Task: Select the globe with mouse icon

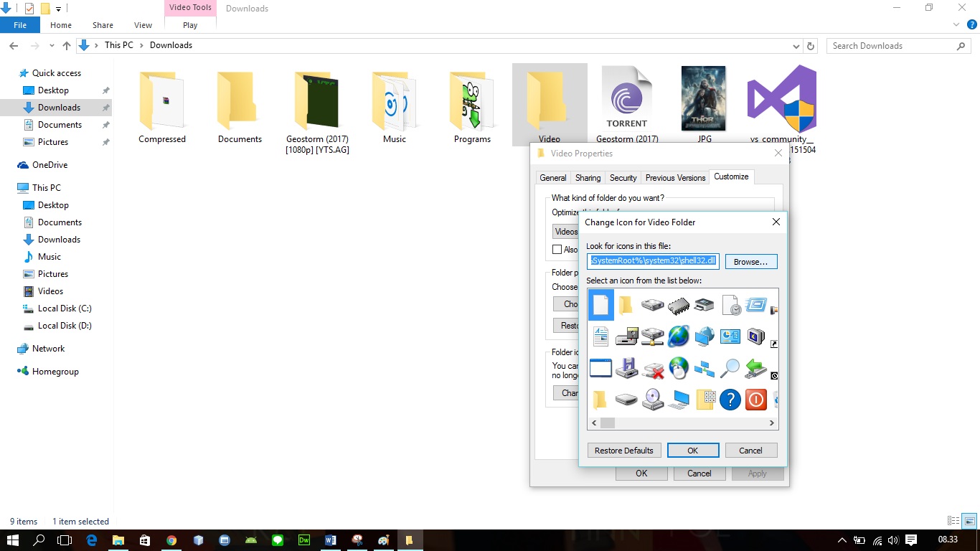Action: 678,369
